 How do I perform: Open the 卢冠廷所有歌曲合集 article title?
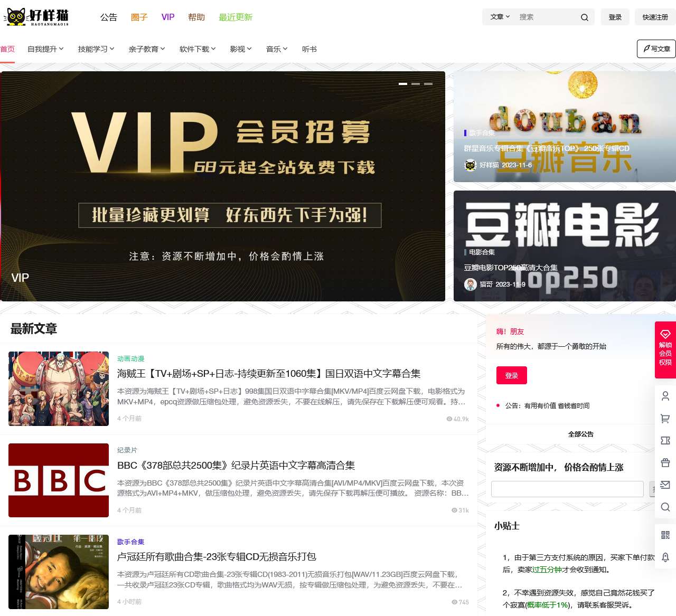click(217, 557)
